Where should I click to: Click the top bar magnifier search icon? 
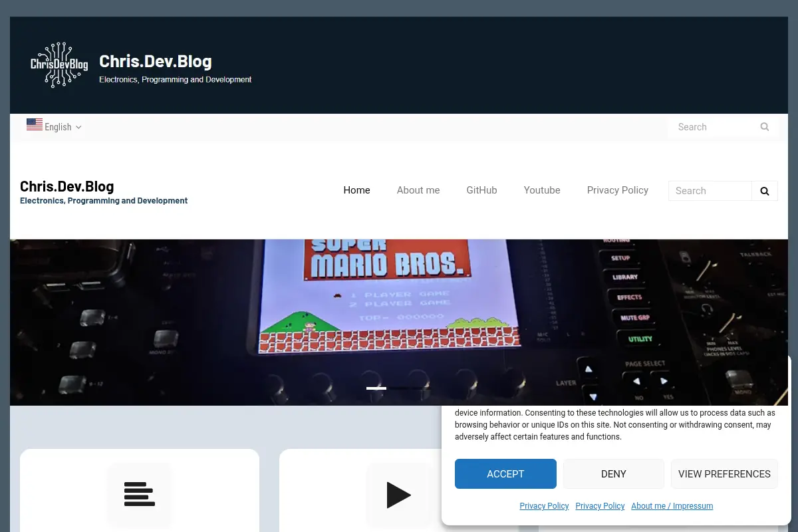pos(765,127)
